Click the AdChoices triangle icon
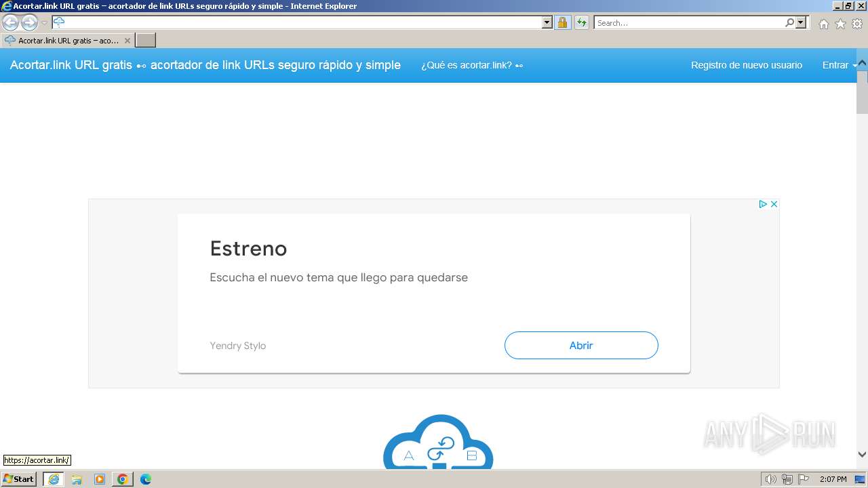Screen dimensions: 868x488 763,204
